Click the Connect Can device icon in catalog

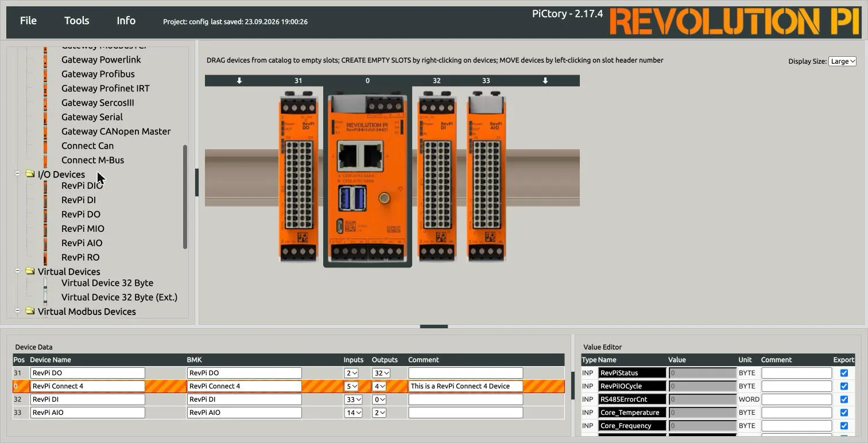[45, 146]
